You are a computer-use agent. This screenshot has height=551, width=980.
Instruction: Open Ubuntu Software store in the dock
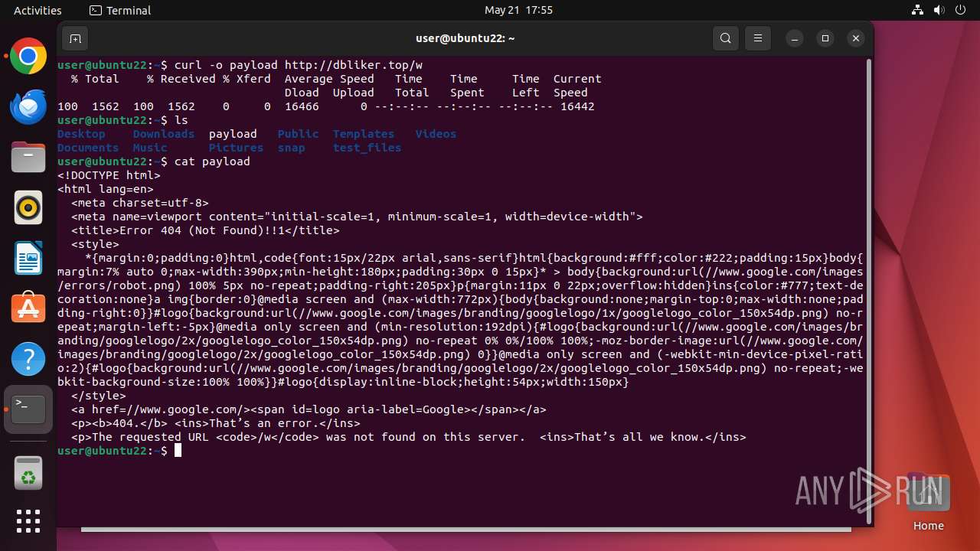28,308
